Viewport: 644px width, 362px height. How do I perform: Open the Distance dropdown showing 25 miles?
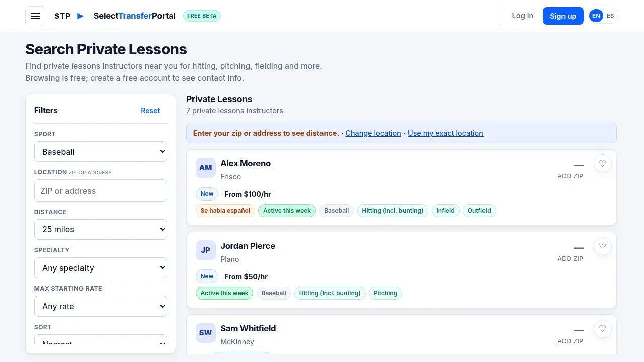click(x=101, y=229)
